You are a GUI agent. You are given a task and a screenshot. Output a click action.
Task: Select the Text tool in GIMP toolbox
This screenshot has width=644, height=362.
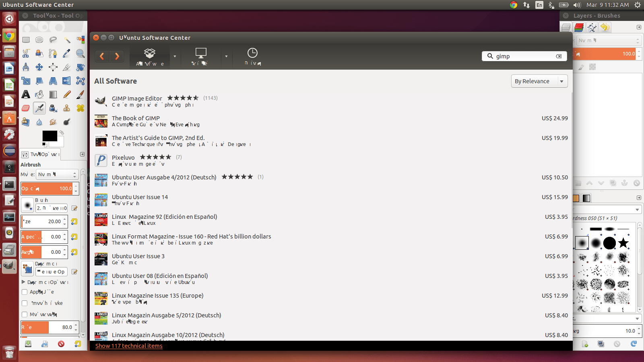coord(26,95)
